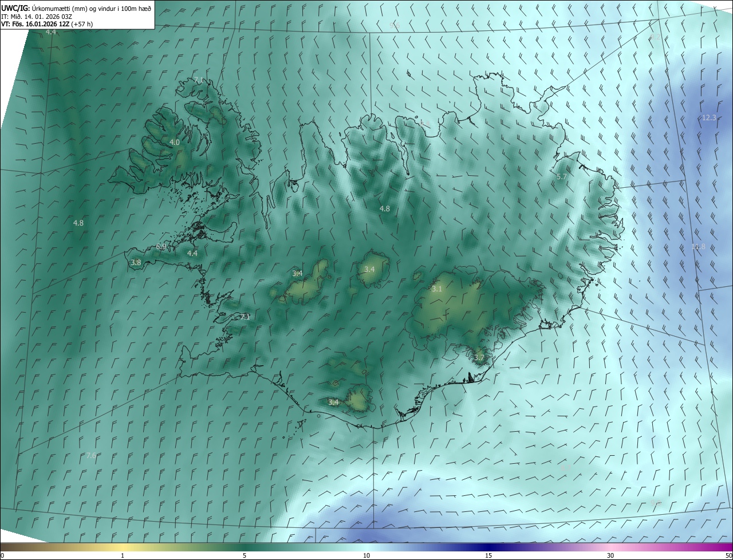Viewport: 733px width, 560px height.
Task: Click the 9.6 value over the northern sea
Action: point(395,25)
